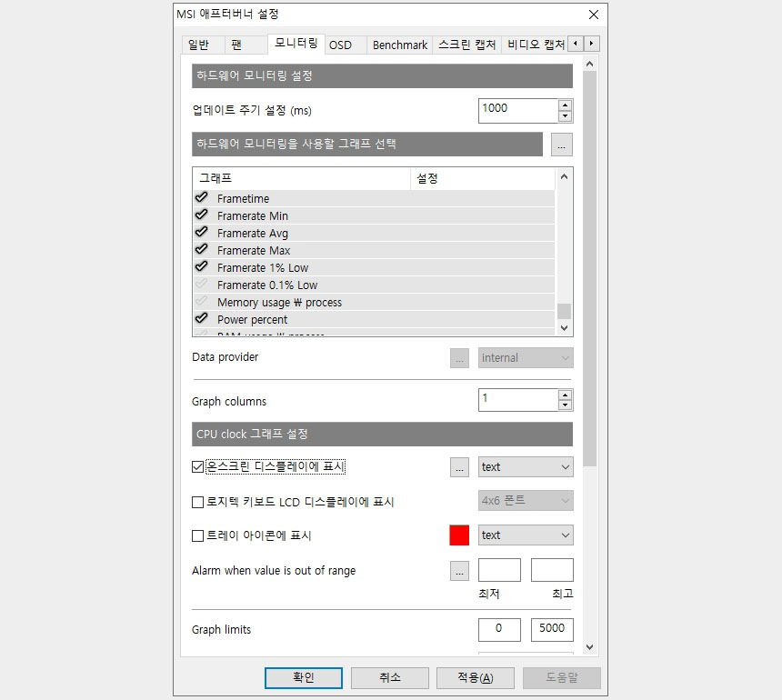The image size is (782, 700).
Task: Click the alarm 최고 maximum value field
Action: (x=552, y=570)
